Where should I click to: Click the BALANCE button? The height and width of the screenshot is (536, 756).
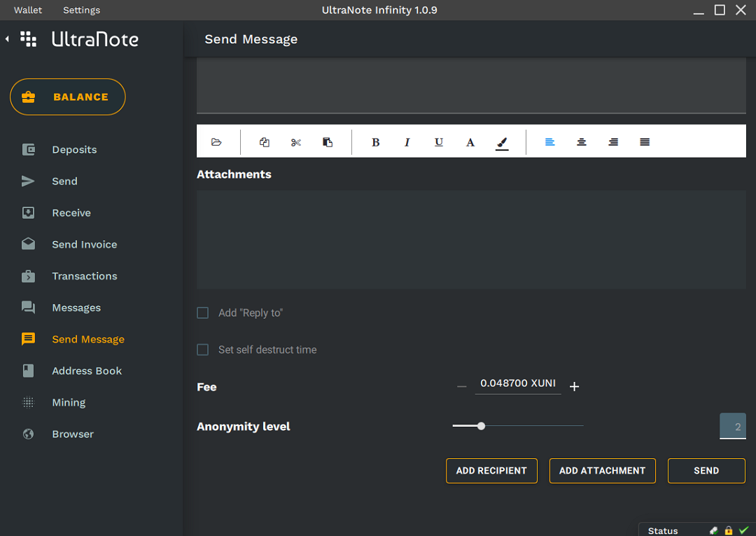[67, 97]
